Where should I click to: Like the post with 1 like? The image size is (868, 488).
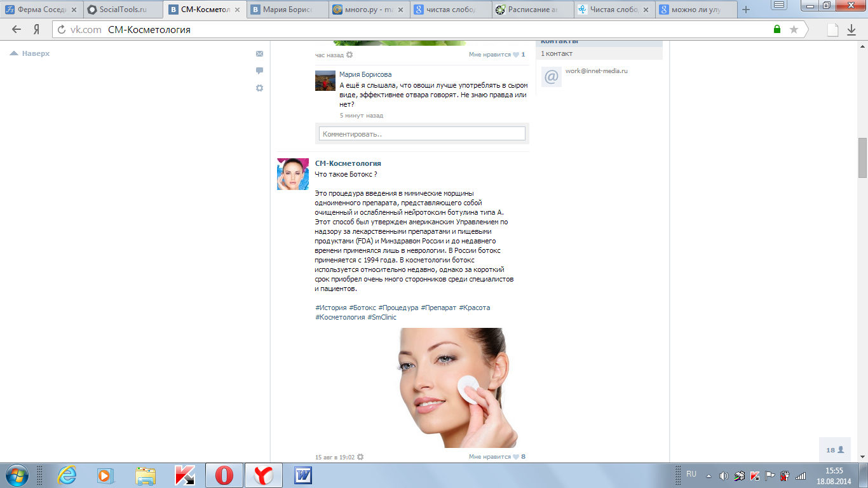(497, 55)
